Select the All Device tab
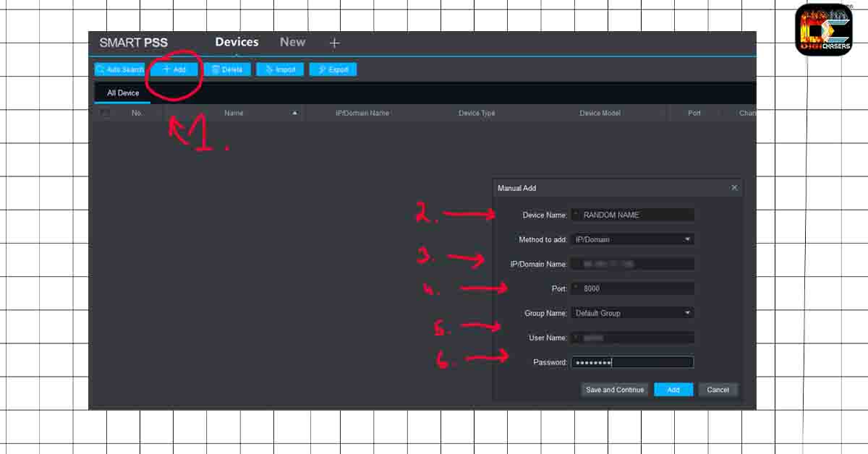The width and height of the screenshot is (868, 454). [122, 93]
